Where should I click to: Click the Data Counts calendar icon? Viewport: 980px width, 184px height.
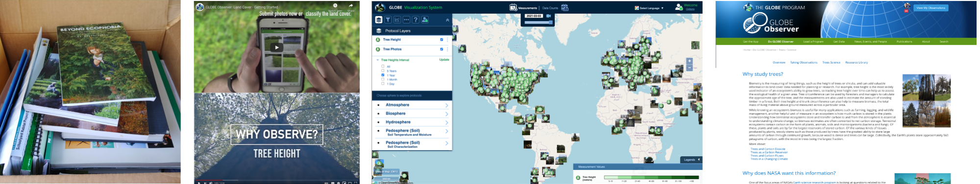click(x=565, y=8)
